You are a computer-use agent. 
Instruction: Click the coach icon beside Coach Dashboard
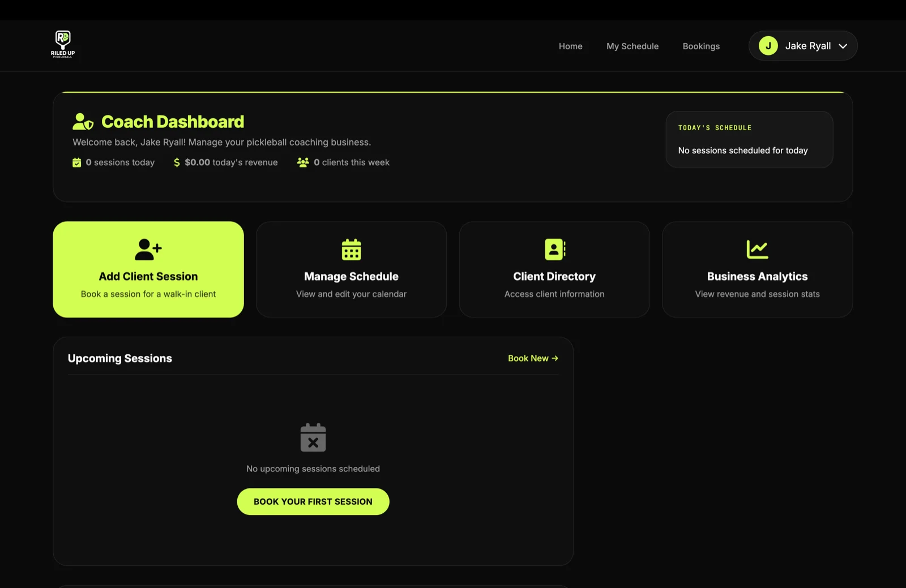coord(83,122)
